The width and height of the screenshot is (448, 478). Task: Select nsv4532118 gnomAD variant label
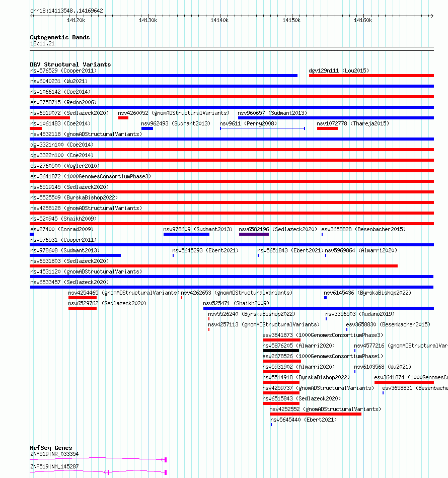tap(86, 134)
